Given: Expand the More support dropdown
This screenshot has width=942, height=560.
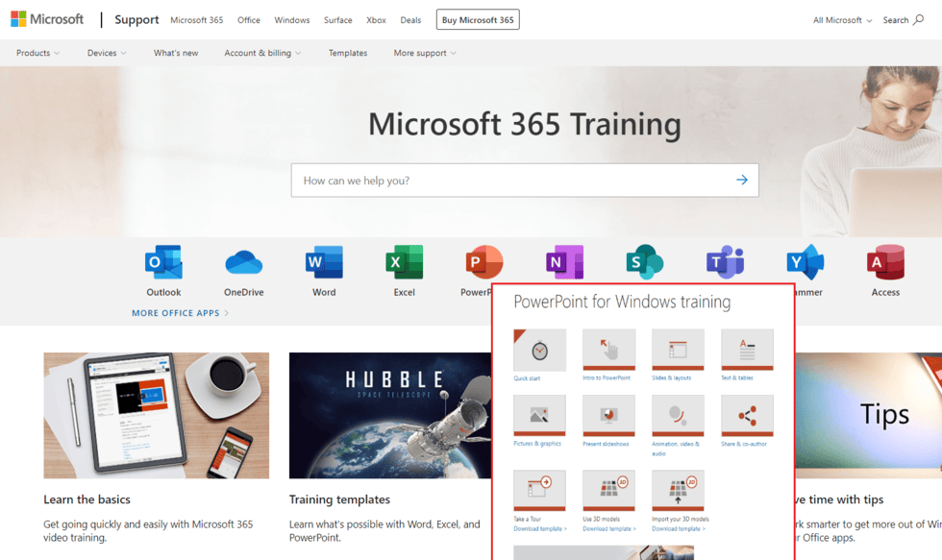Looking at the screenshot, I should (425, 53).
